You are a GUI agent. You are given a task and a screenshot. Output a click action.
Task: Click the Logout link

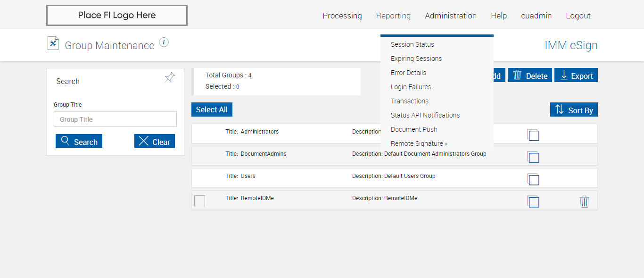tap(578, 16)
